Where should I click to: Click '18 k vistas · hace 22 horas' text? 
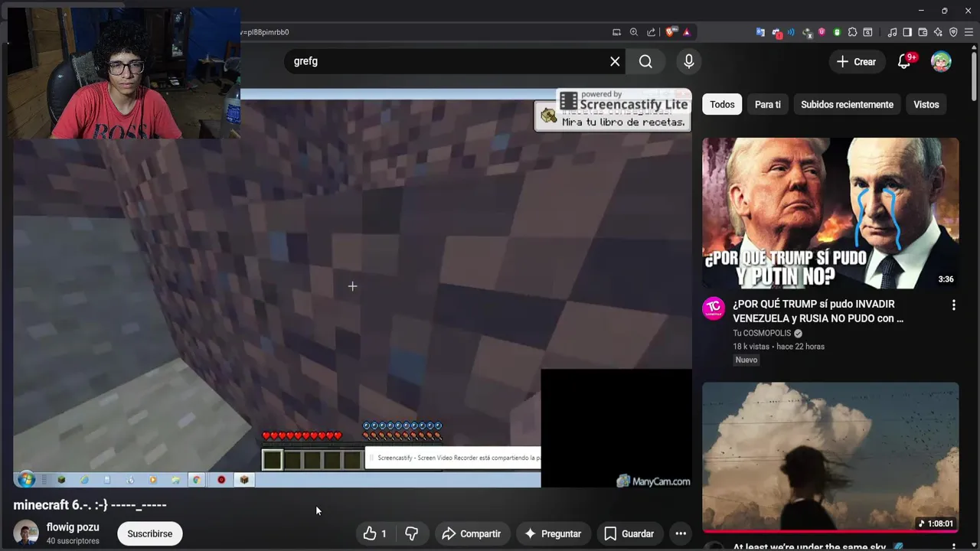click(779, 347)
